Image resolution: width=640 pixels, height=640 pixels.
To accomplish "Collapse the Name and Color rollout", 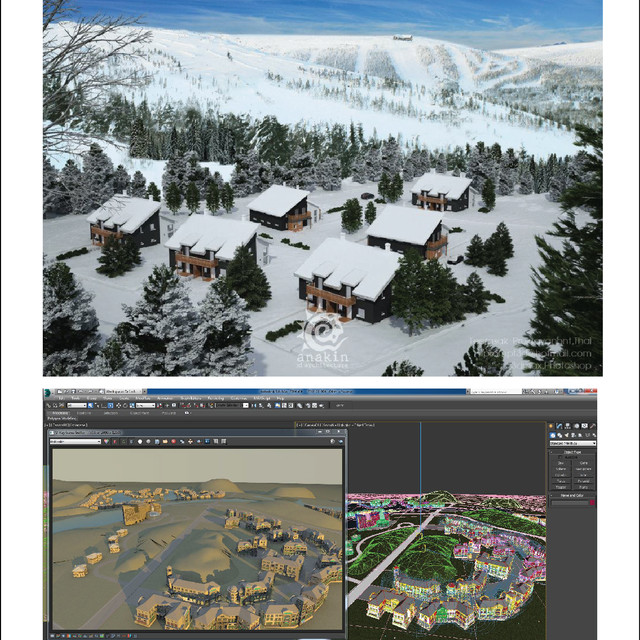I will (x=572, y=494).
